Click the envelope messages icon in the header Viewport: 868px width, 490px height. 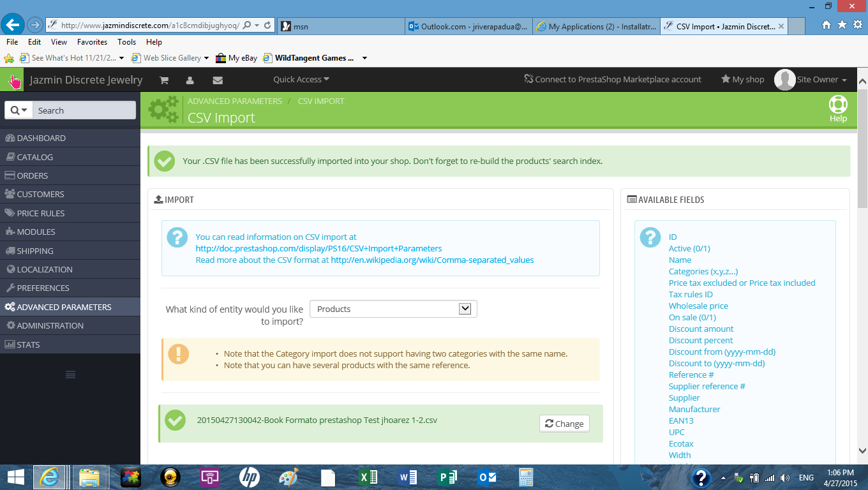pyautogui.click(x=218, y=80)
